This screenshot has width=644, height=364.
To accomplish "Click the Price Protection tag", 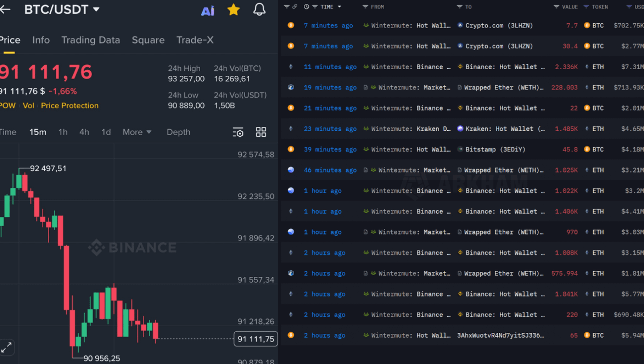I will [70, 106].
